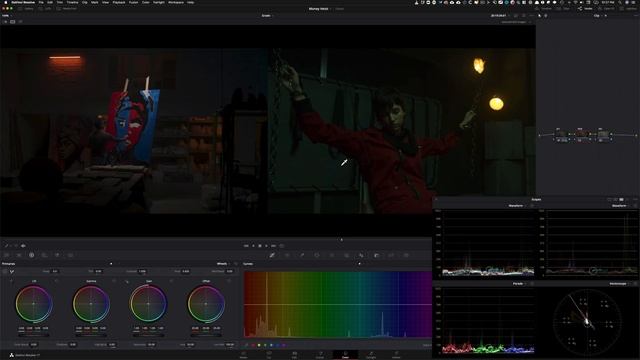The image size is (640, 360).
Task: Open the top-left Waveform scope dropdown
Action: (x=518, y=206)
